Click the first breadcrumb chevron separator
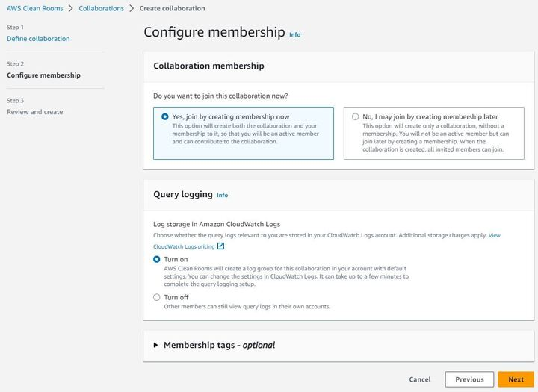Screen dimensions: 538x392 [71, 8]
